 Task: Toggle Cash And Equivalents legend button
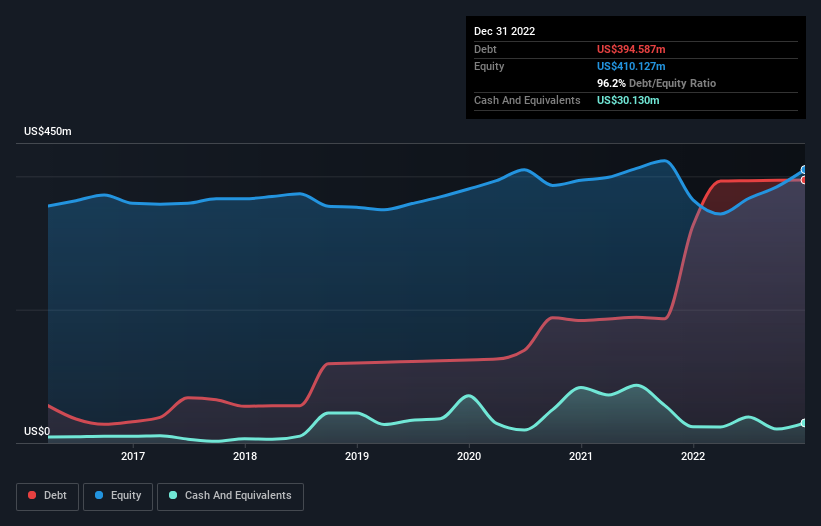(x=230, y=496)
